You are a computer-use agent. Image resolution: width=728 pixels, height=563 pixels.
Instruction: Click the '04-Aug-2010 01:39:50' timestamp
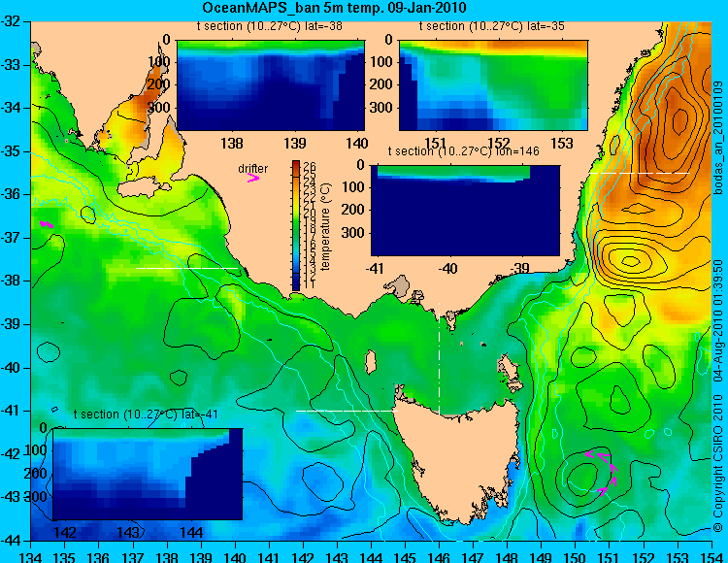pyautogui.click(x=718, y=320)
